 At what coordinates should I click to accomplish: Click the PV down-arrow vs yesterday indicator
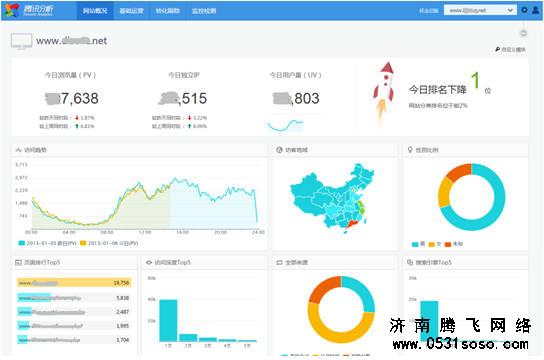click(x=77, y=118)
